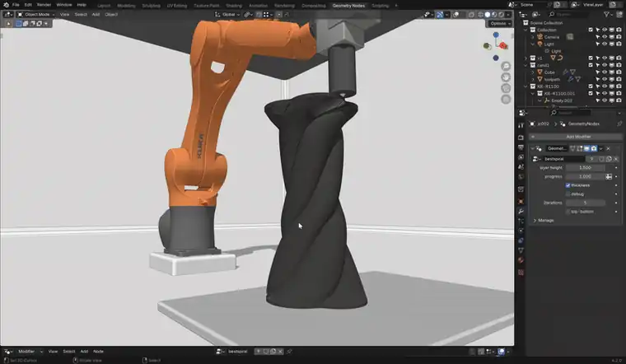Adjust the progress value slider
This screenshot has height=364, width=626.
[x=586, y=176]
